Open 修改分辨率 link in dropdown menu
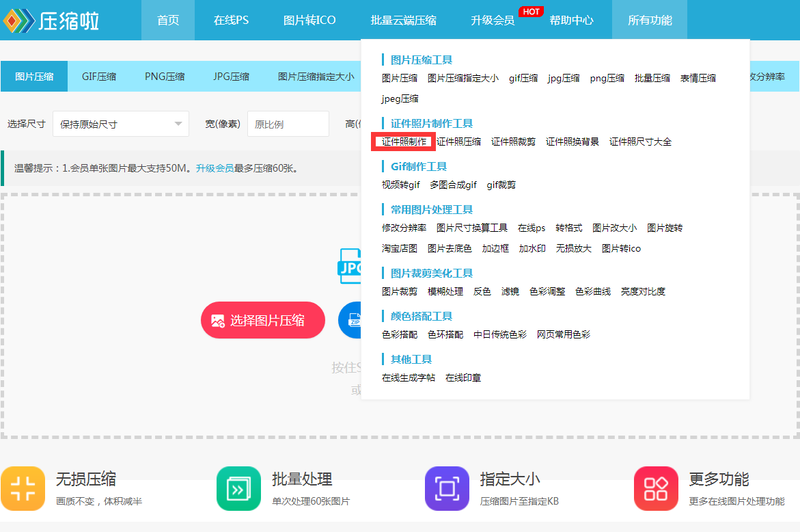800x532 pixels. tap(404, 228)
